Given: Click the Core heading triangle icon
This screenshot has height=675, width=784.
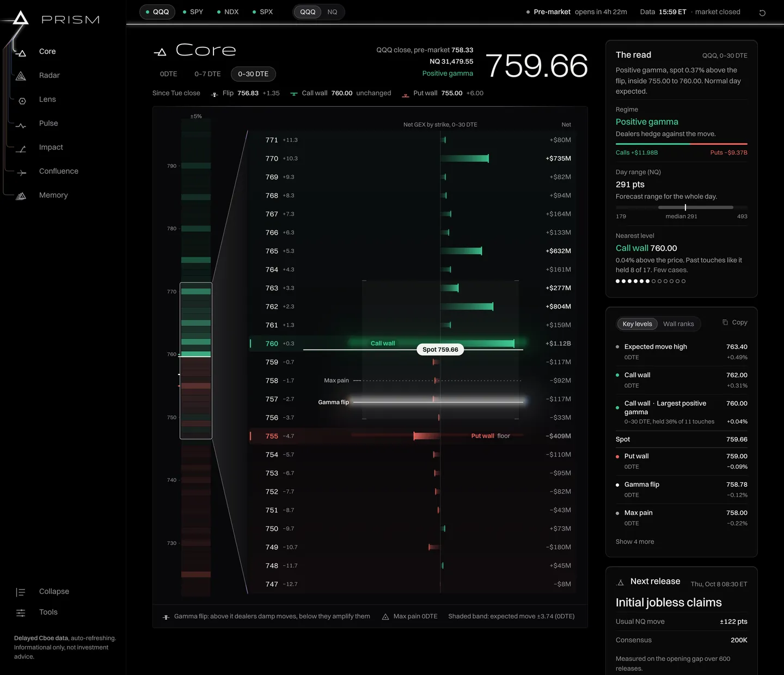Looking at the screenshot, I should click(160, 52).
